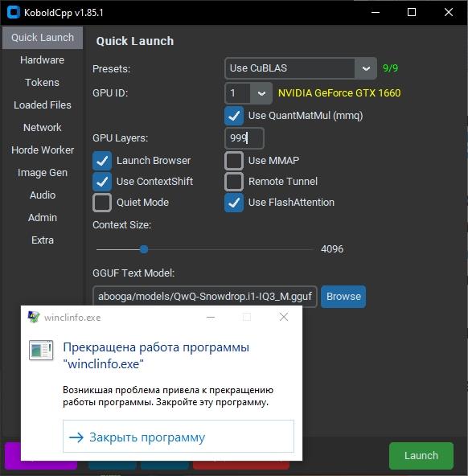
Task: Expand the Presets Use CuBLAS dropdown
Action: [x=366, y=68]
